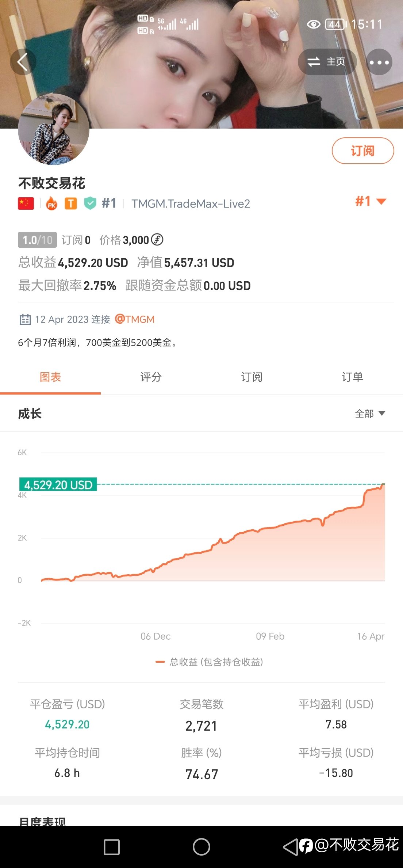The height and width of the screenshot is (868, 403).
Task: Tap the Android home circle button
Action: (x=201, y=847)
